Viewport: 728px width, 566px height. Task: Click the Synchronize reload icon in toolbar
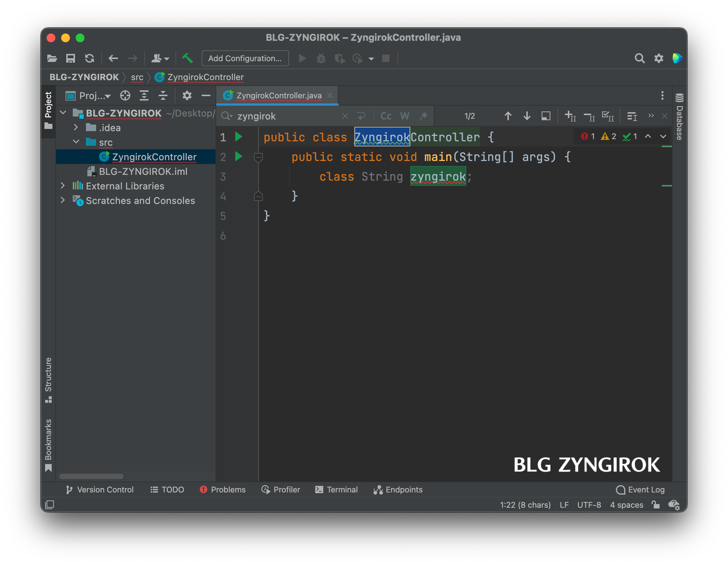(90, 58)
